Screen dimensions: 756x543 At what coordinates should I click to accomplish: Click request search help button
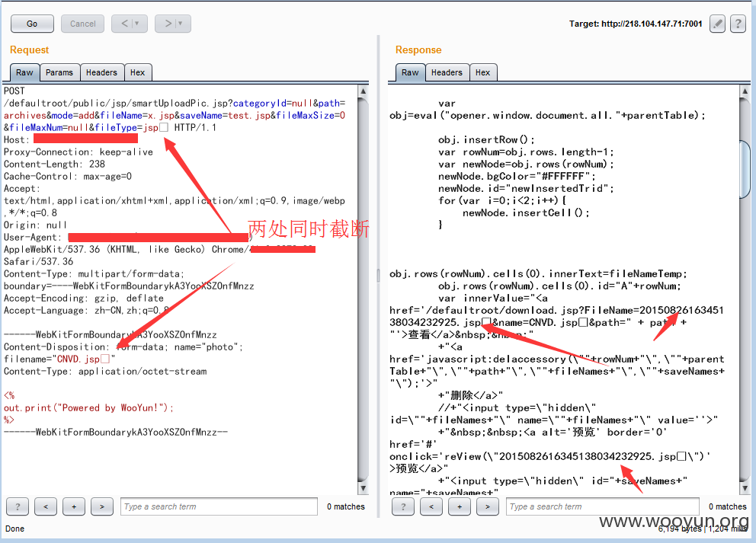(18, 506)
